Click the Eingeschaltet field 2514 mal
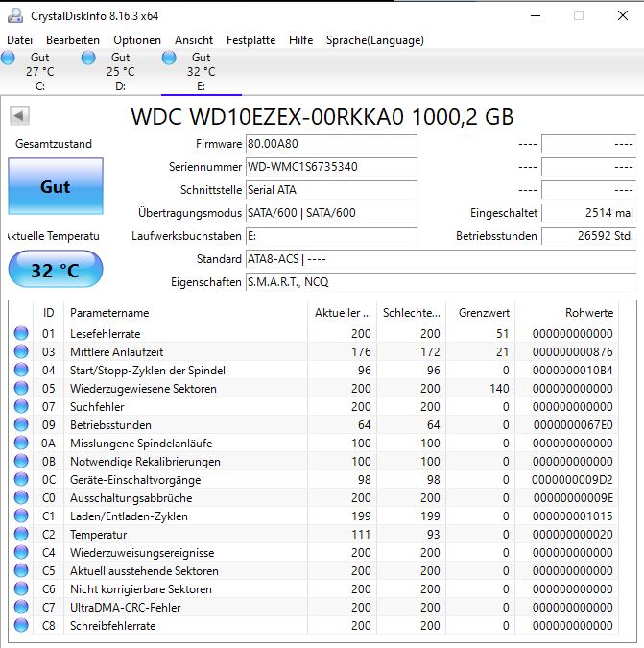Image resolution: width=644 pixels, height=648 pixels. click(589, 213)
